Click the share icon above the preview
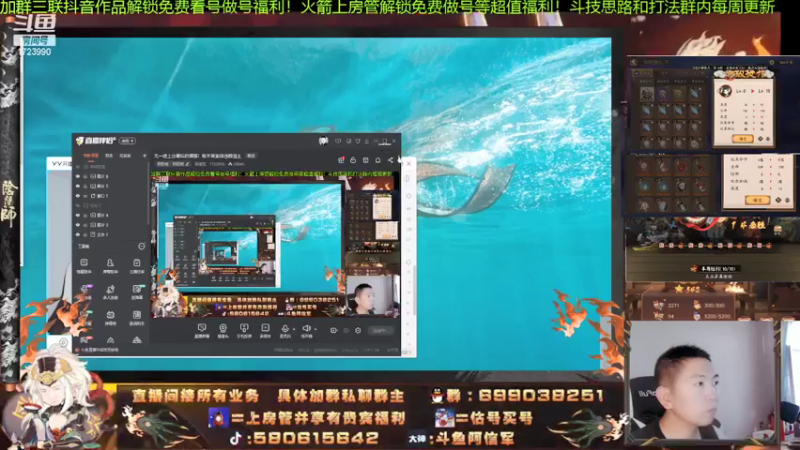 (390, 160)
